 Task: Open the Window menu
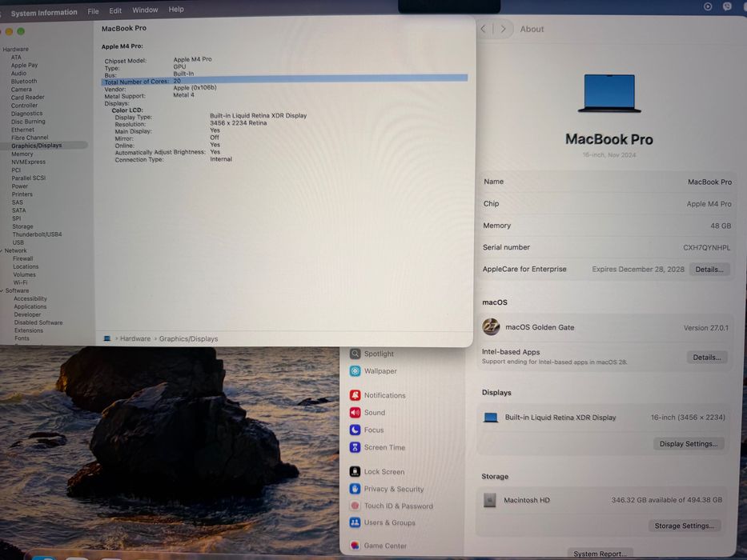pos(145,10)
